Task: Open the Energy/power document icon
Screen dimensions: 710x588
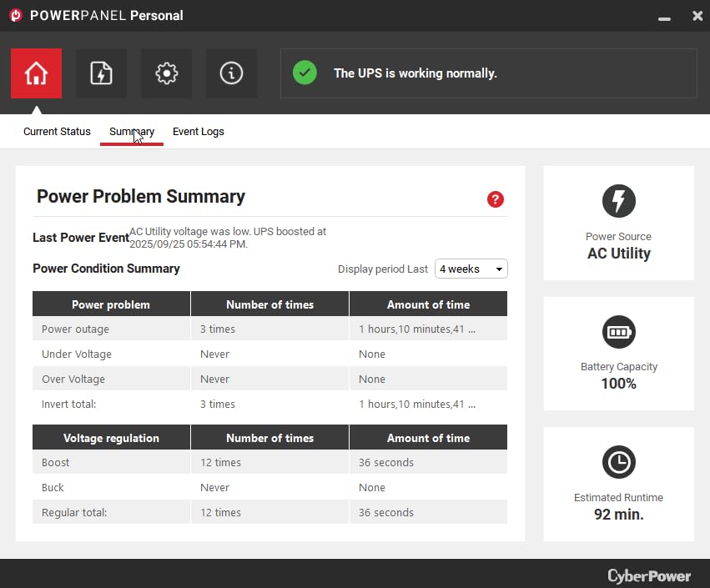Action: point(101,73)
